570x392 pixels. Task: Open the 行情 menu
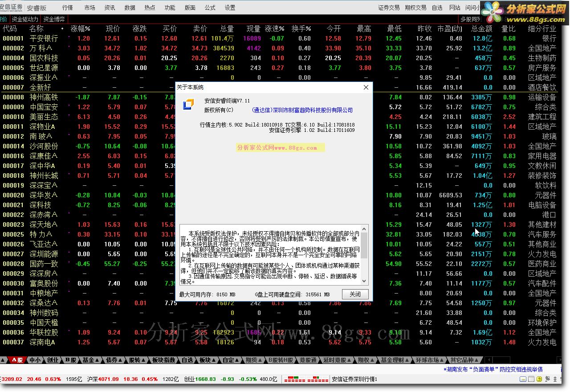68,8
